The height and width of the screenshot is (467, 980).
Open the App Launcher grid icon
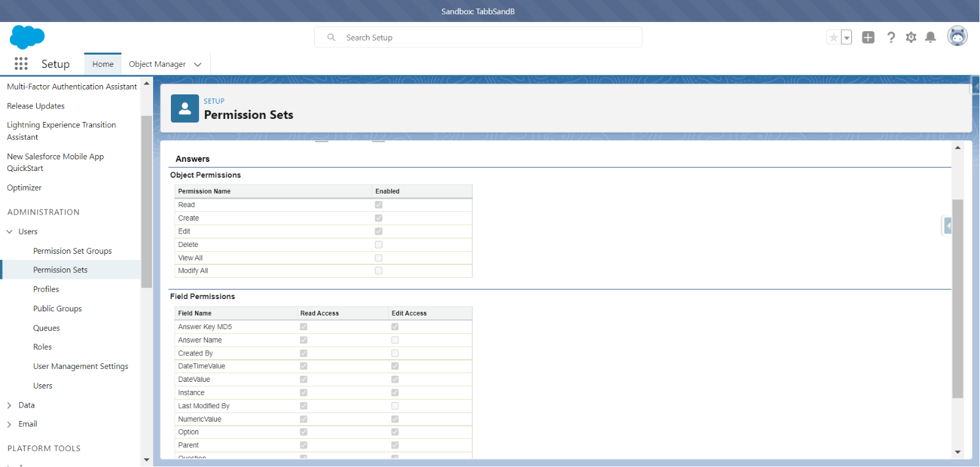[x=21, y=64]
